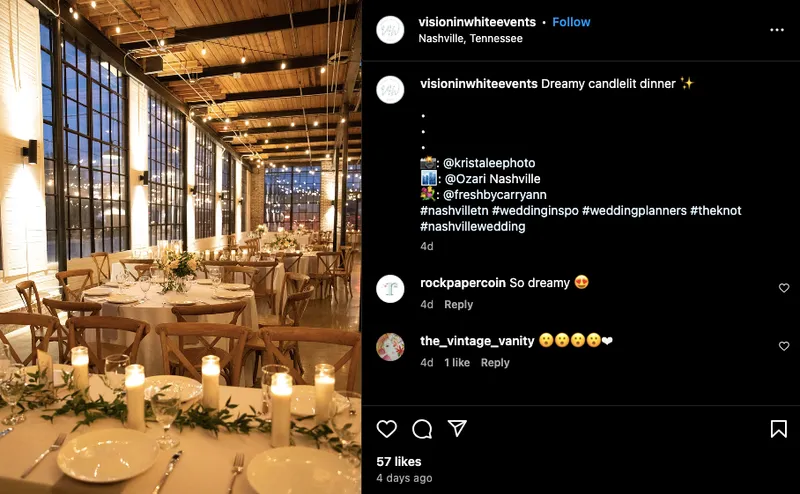The image size is (800, 494).
Task: Reply to rockpapercoin's comment
Action: 458,304
